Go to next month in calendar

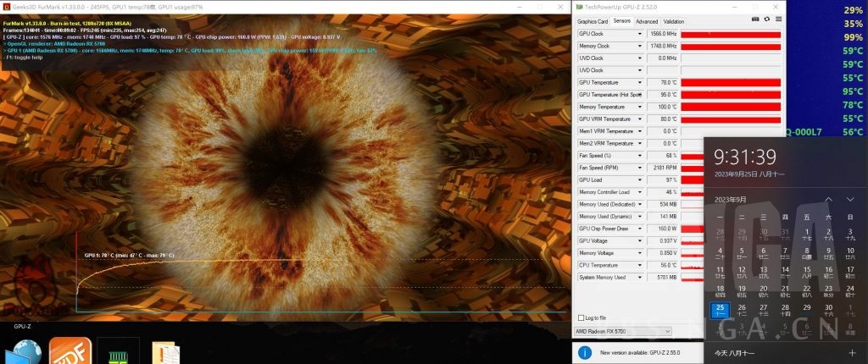[851, 200]
